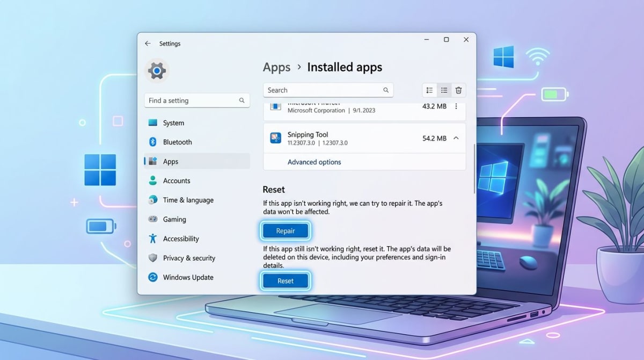Viewport: 644px width, 360px height.
Task: Select the highlighted compact list view button
Action: (444, 90)
